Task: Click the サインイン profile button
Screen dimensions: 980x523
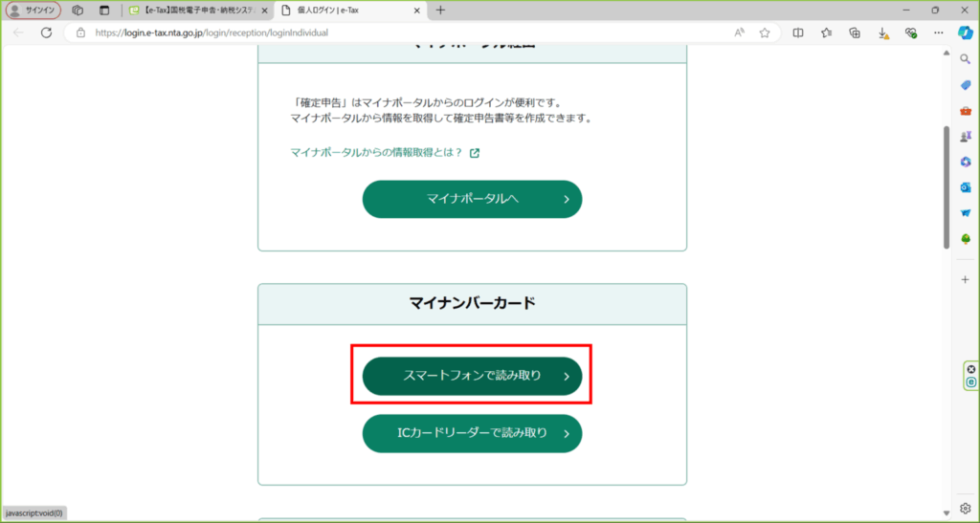Action: coord(33,10)
